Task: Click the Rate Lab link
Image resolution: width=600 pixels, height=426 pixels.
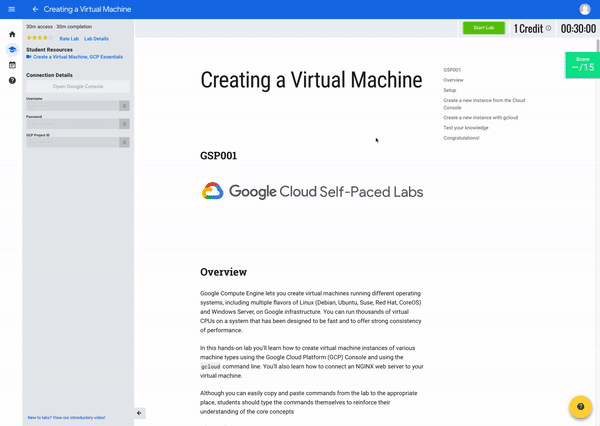Action: 69,38
